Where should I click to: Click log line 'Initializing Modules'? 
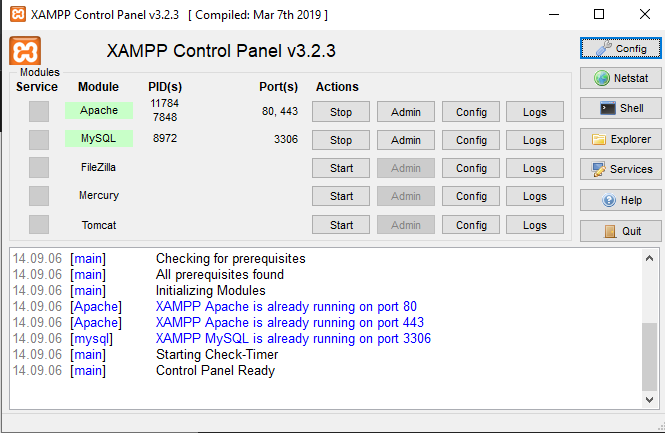click(211, 291)
